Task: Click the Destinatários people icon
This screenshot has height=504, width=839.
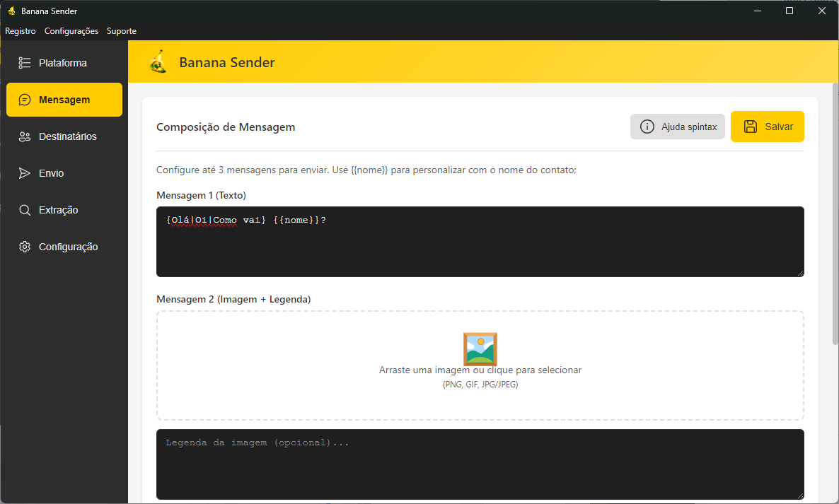Action: point(25,136)
